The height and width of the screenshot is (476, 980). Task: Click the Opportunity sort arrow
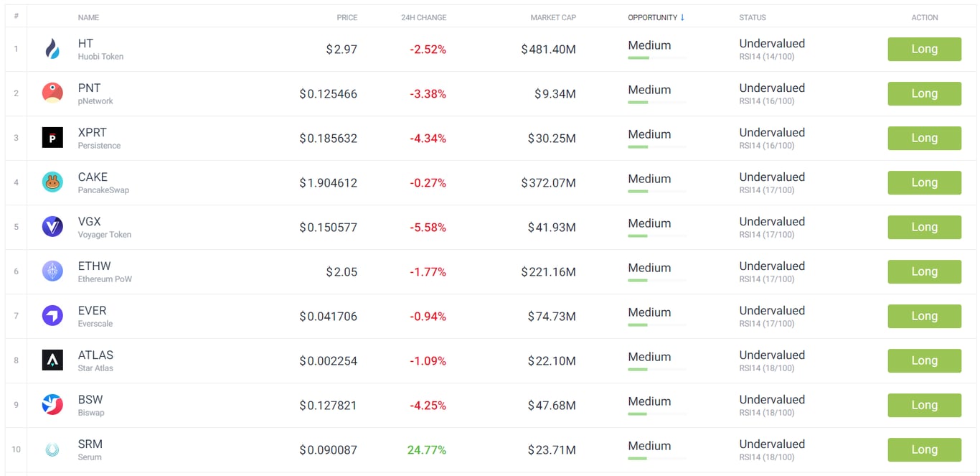pyautogui.click(x=684, y=17)
